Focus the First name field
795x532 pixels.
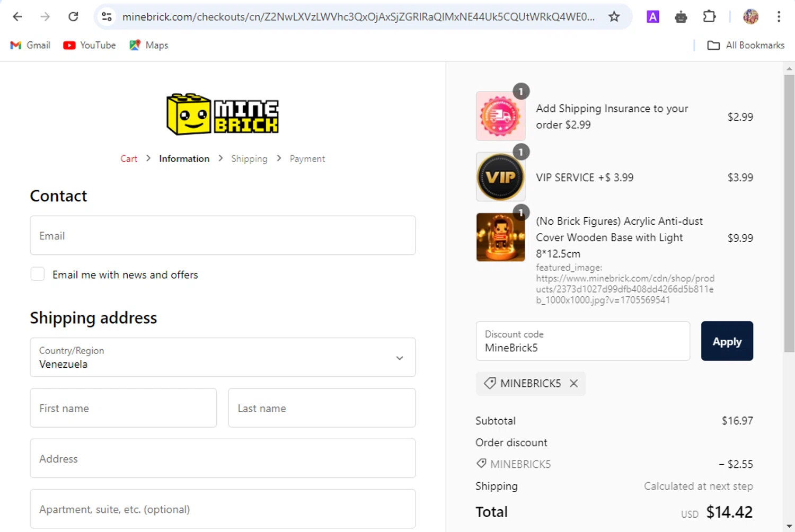tap(123, 408)
